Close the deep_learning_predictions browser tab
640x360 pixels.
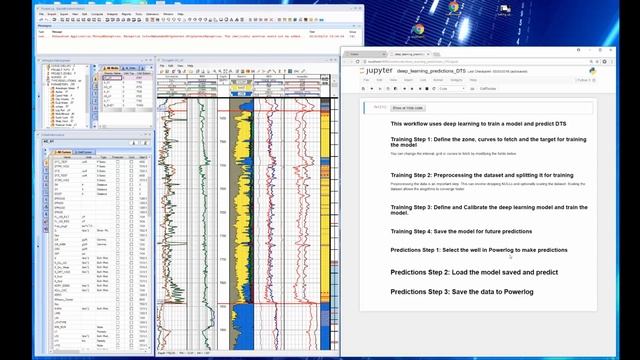[x=428, y=54]
